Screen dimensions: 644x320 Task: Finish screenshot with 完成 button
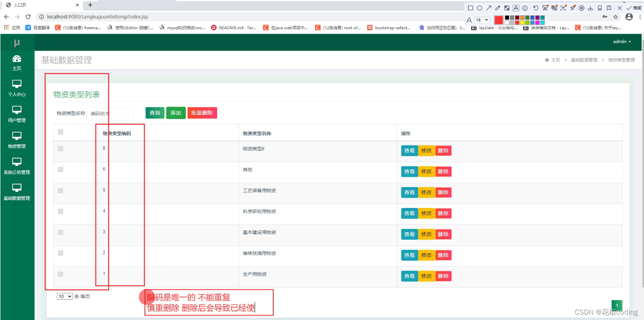coord(634,8)
